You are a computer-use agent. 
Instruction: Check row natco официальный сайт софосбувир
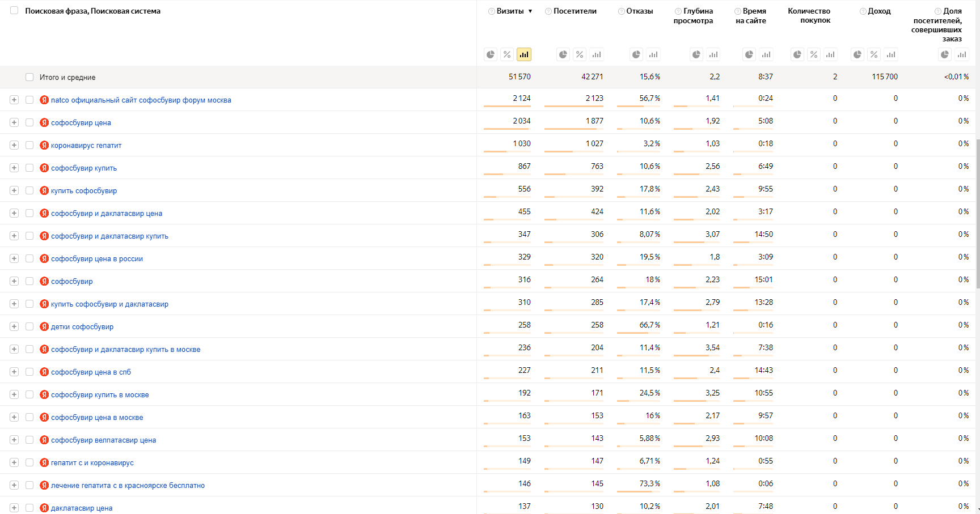tap(29, 100)
